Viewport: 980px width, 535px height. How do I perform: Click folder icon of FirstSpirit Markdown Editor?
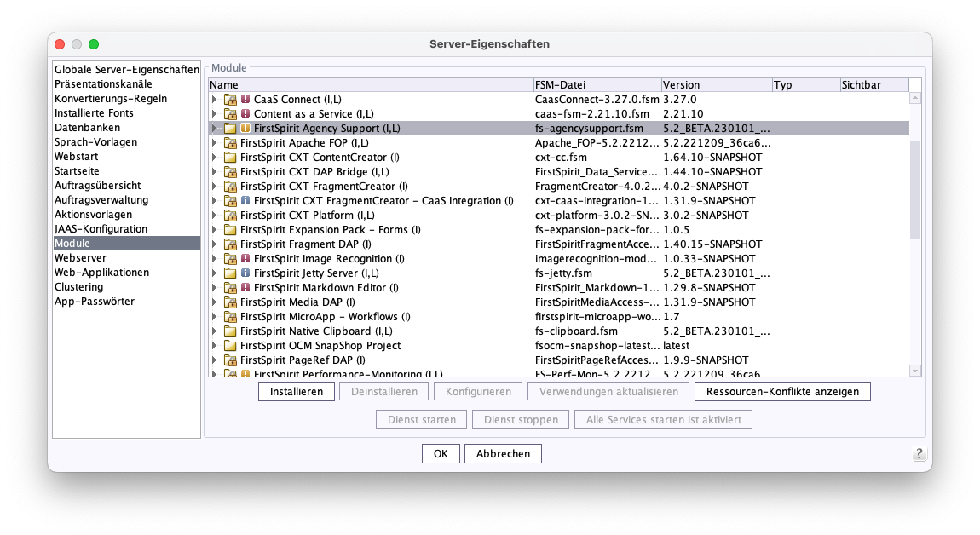(230, 287)
